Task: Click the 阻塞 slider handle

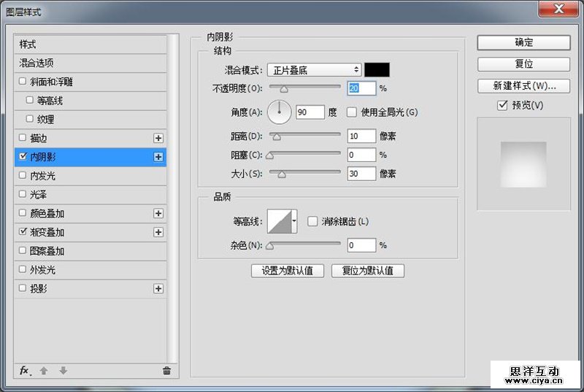Action: tap(269, 155)
